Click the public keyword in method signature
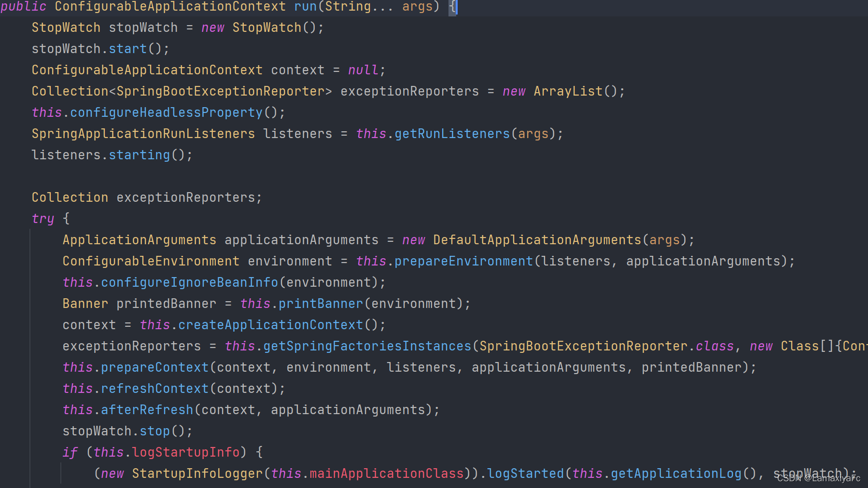 (x=23, y=6)
